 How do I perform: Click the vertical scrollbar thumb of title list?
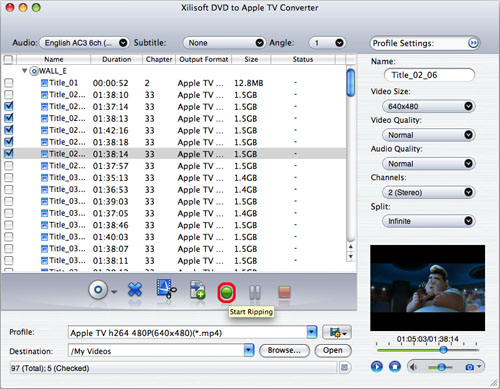tap(350, 82)
